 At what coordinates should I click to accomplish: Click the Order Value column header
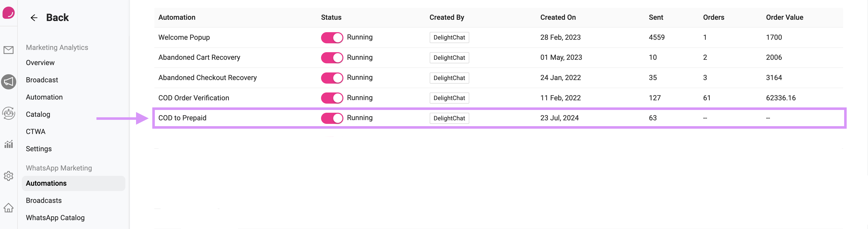pos(784,17)
